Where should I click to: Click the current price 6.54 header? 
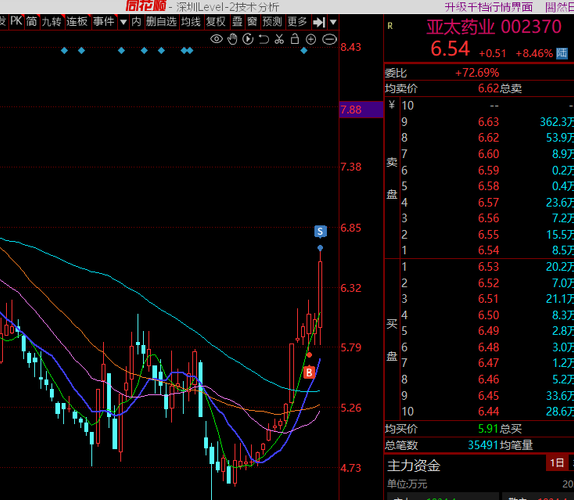point(450,49)
